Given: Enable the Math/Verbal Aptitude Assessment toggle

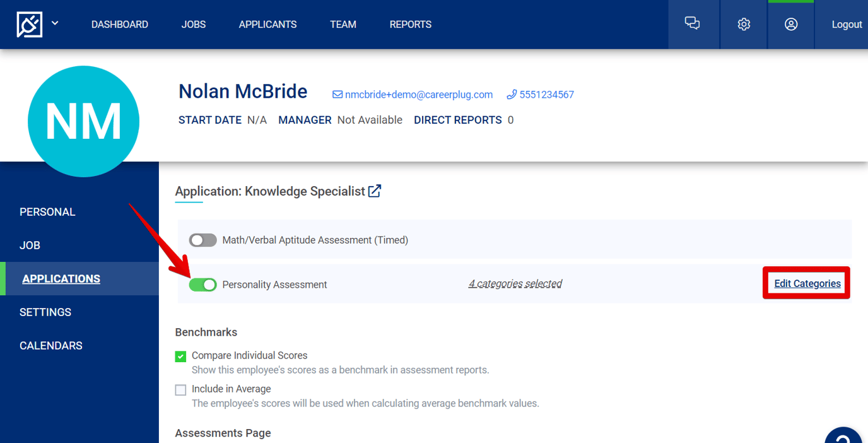Looking at the screenshot, I should [202, 240].
